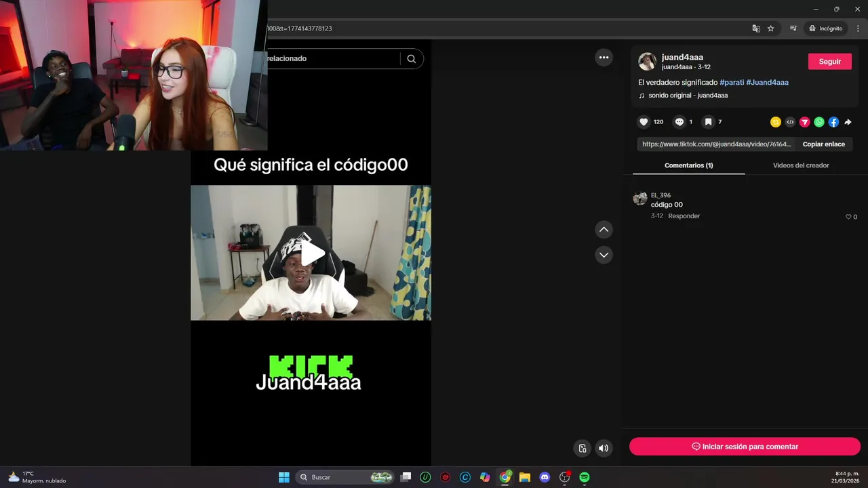Open Copilot from the taskbar

point(485,477)
